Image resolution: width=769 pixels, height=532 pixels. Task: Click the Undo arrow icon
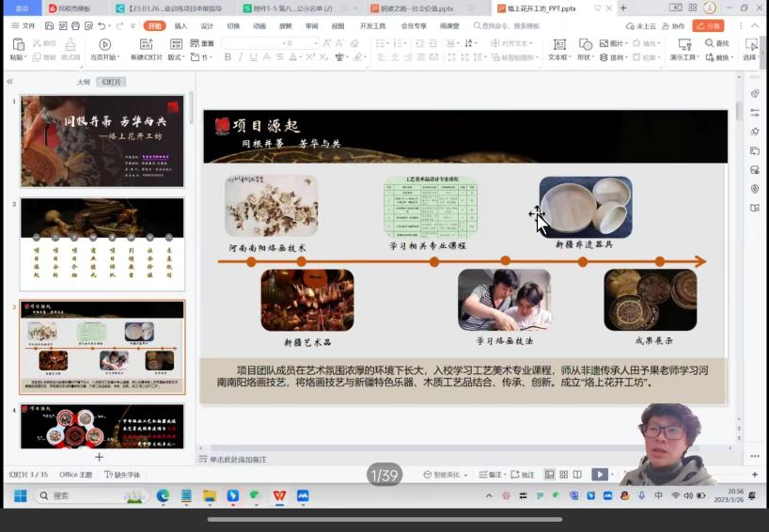click(x=102, y=26)
